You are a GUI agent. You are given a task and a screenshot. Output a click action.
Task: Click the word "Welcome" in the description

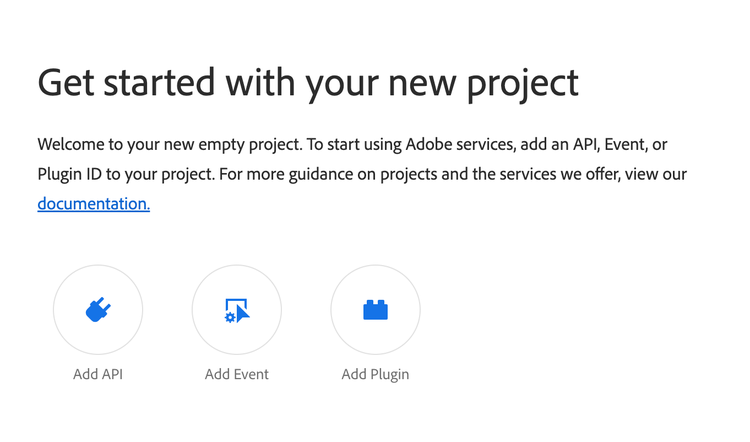(x=73, y=145)
